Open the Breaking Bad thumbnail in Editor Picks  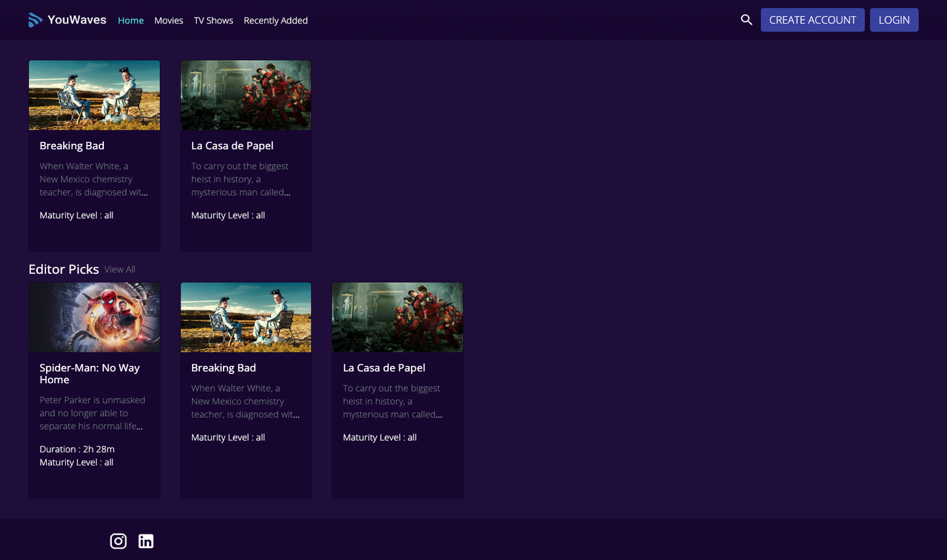(x=246, y=317)
